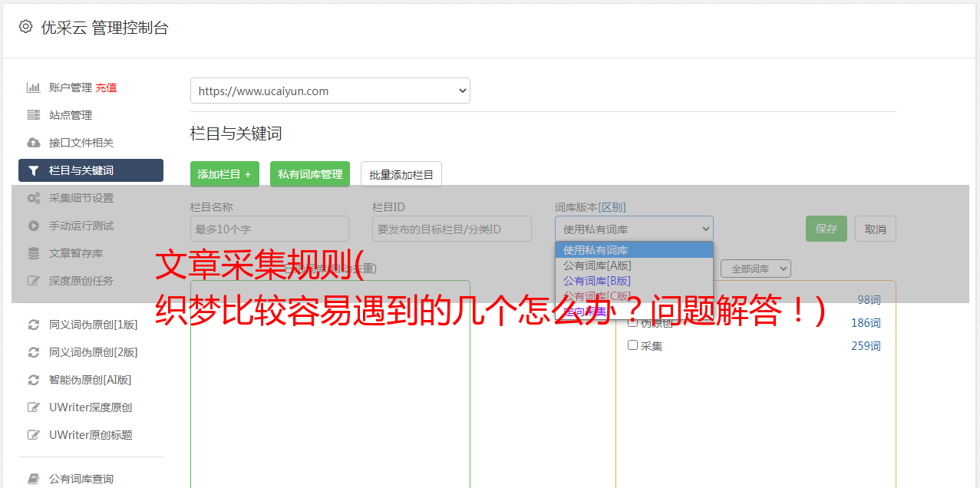Click the funnel icon for 栏目与关键词

tap(34, 170)
